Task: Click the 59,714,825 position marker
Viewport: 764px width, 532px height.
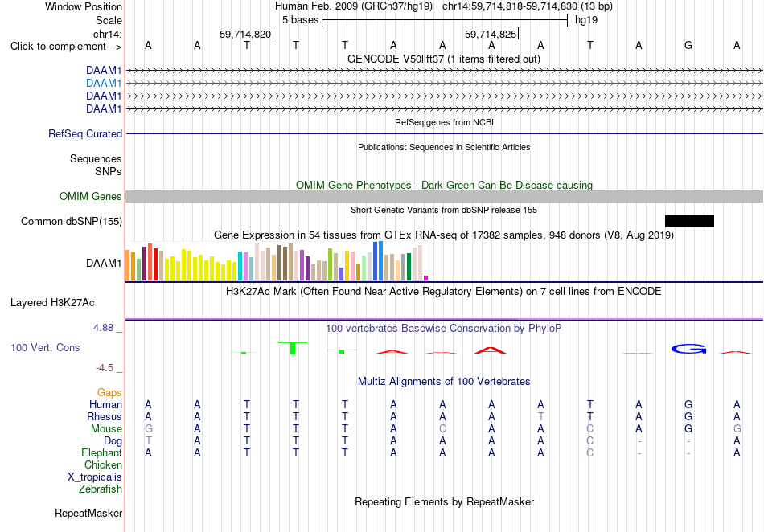Action: pyautogui.click(x=491, y=34)
